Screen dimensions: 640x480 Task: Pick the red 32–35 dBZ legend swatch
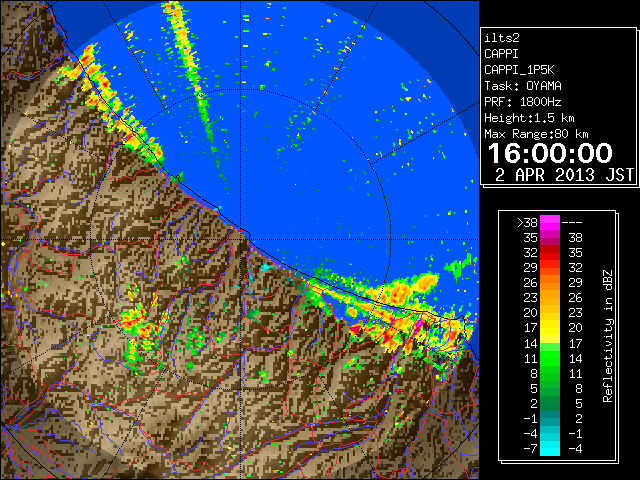tap(550, 253)
